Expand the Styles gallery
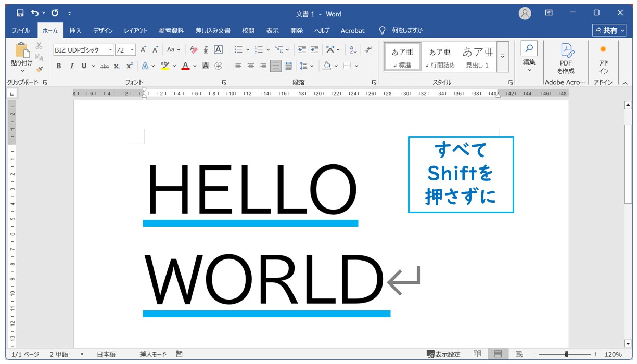The image size is (637, 364). pos(503,57)
